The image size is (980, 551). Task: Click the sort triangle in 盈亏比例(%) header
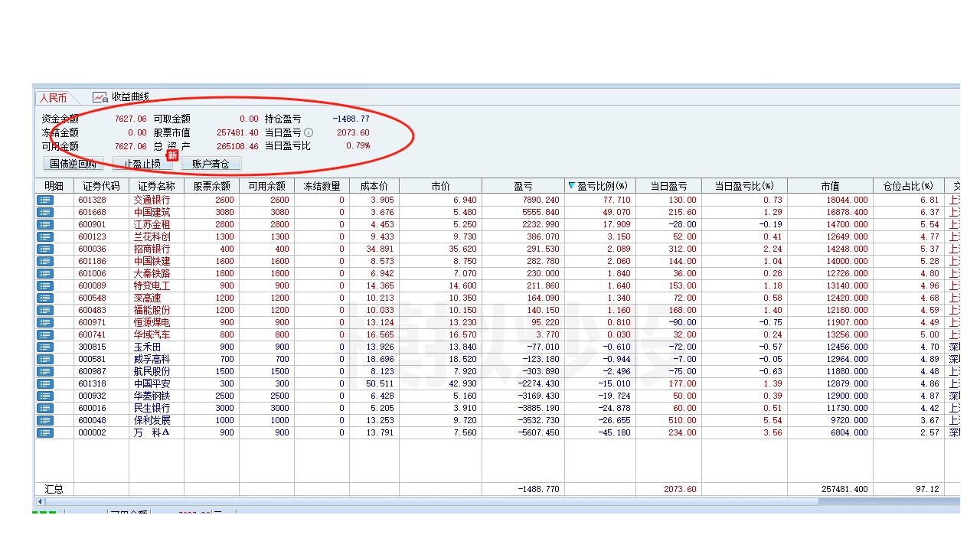tap(571, 185)
